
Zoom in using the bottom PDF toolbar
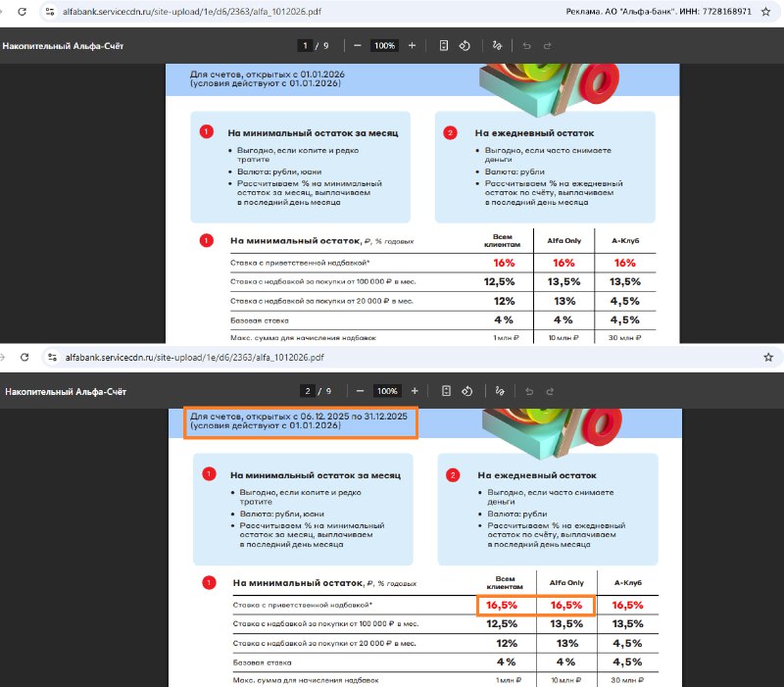click(x=414, y=391)
